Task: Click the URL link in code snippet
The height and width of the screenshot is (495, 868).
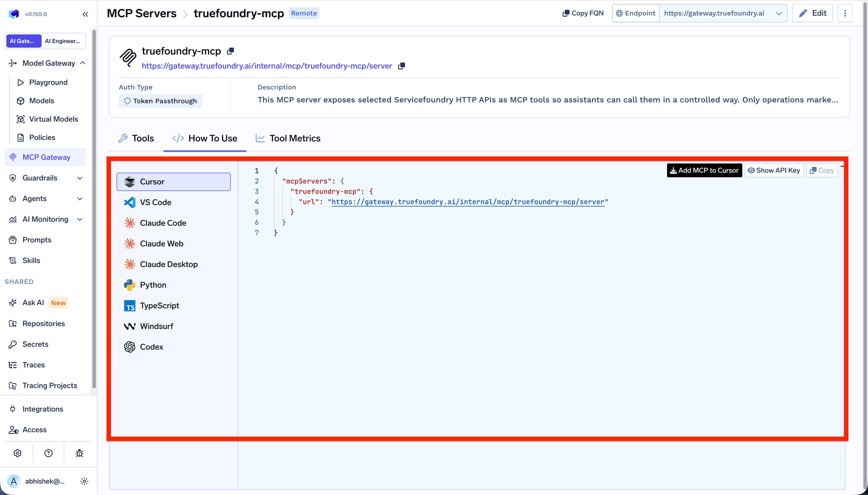Action: [468, 202]
